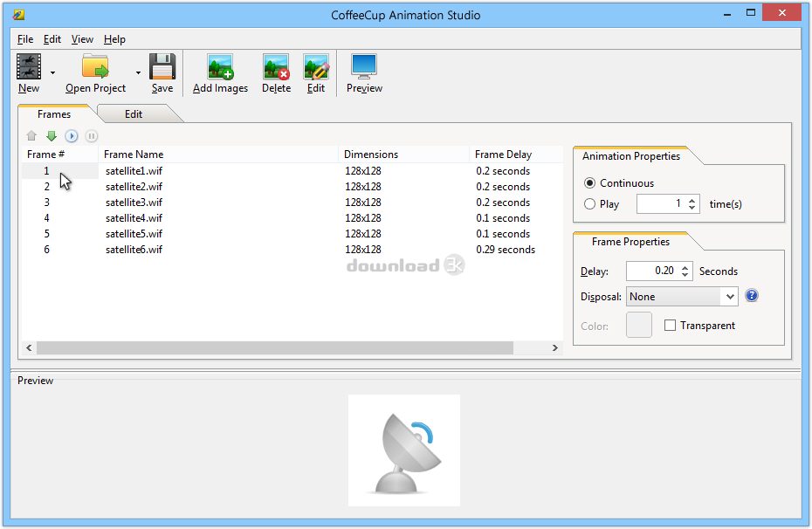812x529 pixels.
Task: Switch to the Edit tab
Action: click(x=133, y=113)
